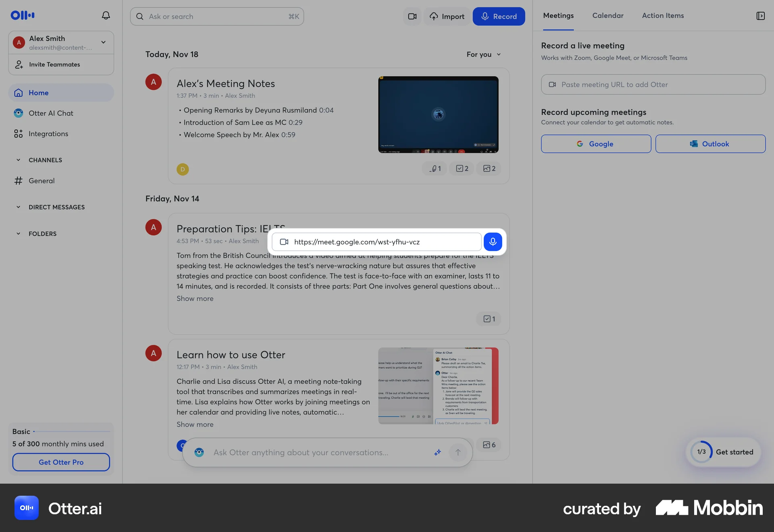Click the blue microphone record button in popup
Viewport: 774px width, 532px height.
click(x=493, y=242)
